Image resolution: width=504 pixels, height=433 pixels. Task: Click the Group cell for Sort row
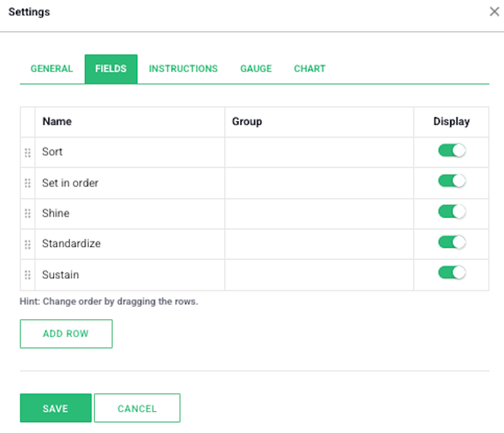tap(319, 152)
